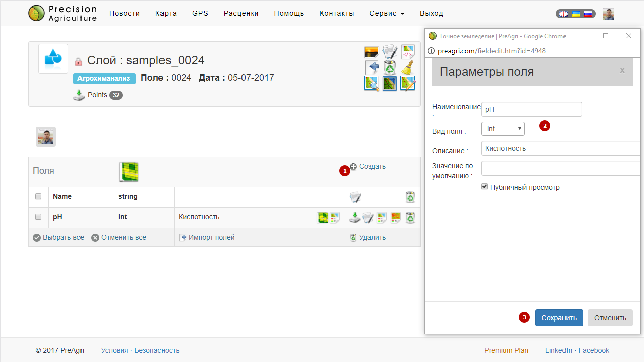This screenshot has height=362, width=644.
Task: Open the map with magnifier view icon
Action: [372, 83]
